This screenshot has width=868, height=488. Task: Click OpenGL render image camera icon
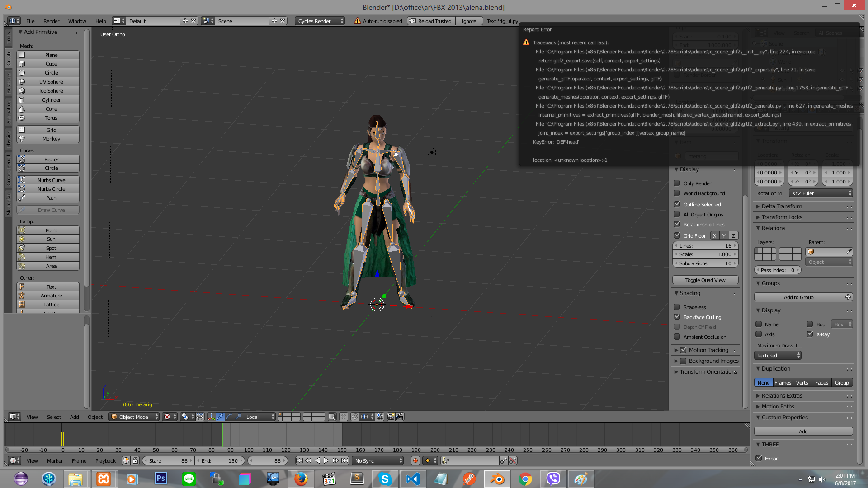[391, 417]
